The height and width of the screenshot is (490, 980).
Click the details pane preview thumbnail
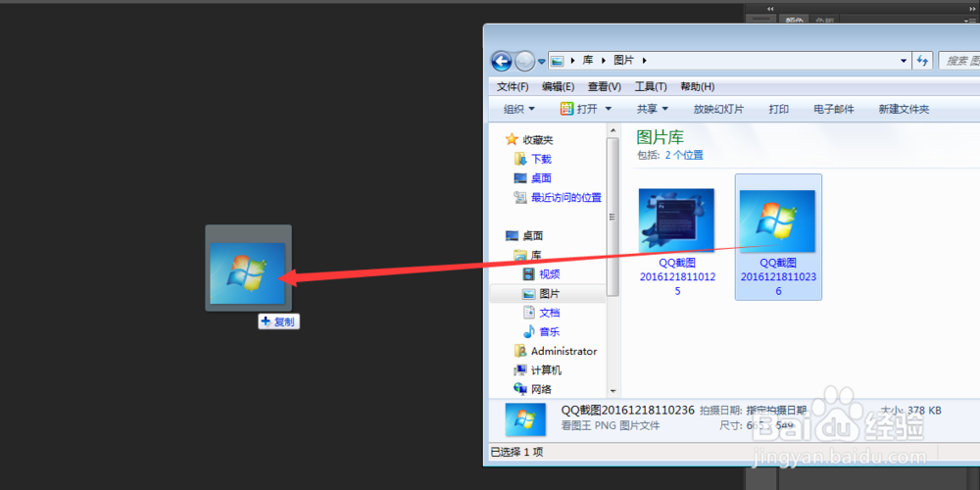click(x=525, y=419)
